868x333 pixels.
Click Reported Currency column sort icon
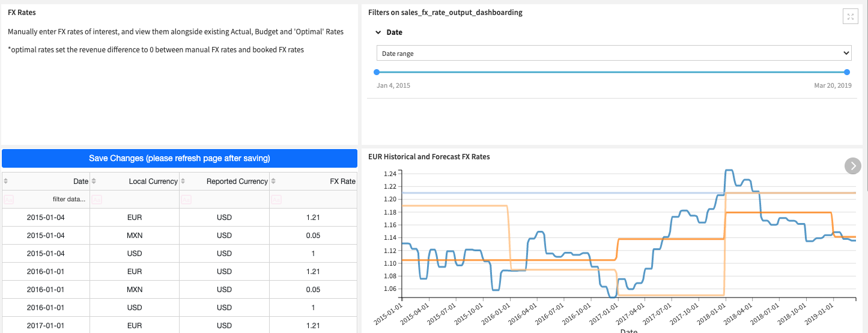click(x=183, y=181)
